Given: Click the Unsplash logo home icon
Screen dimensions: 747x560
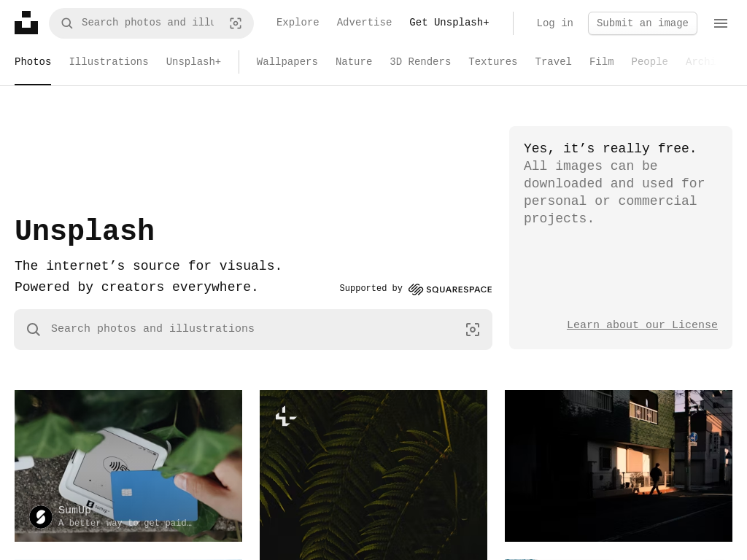Looking at the screenshot, I should [x=26, y=23].
